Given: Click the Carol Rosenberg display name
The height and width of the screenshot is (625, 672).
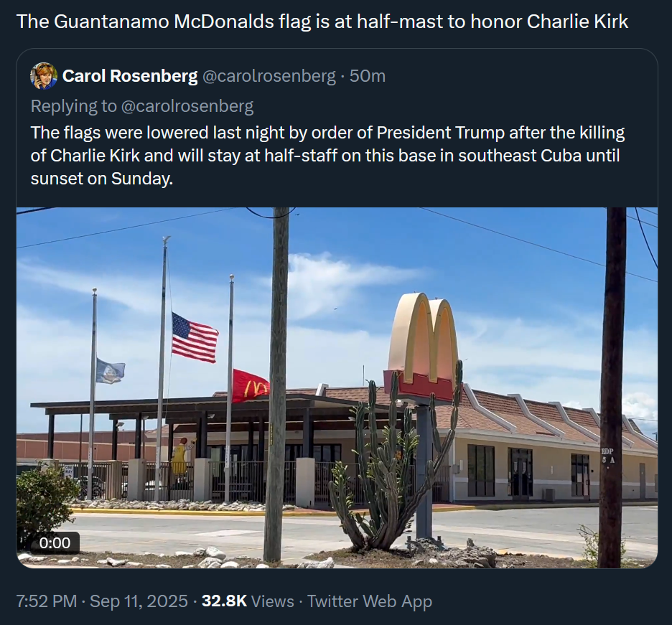Looking at the screenshot, I should (x=130, y=76).
